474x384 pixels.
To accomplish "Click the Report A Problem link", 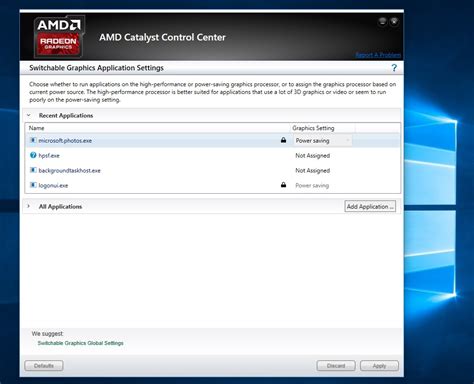I will point(378,55).
